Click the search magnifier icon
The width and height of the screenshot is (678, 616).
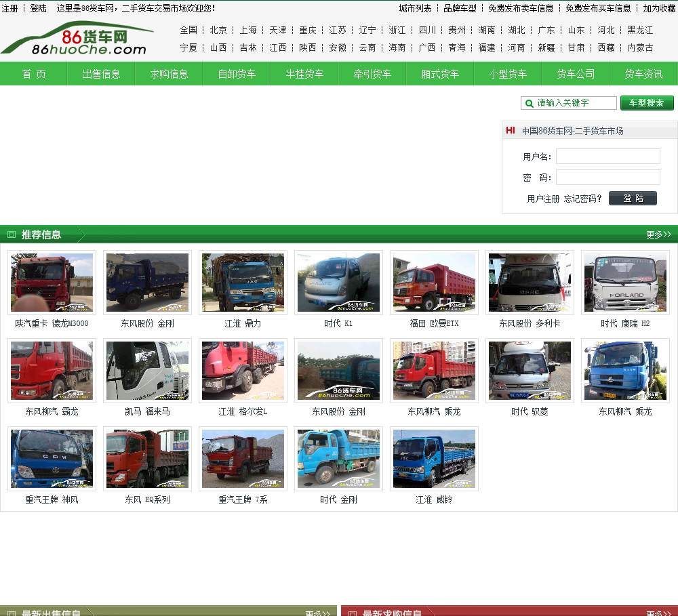(x=529, y=103)
